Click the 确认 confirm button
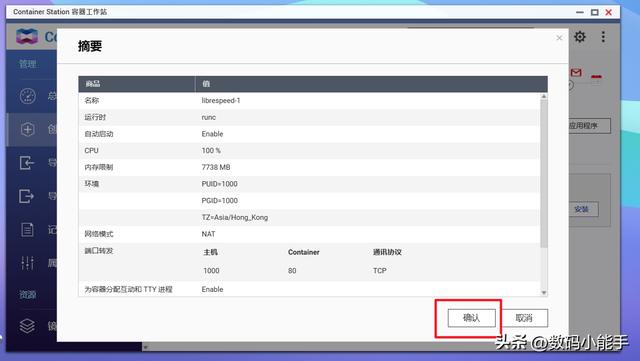This screenshot has height=361, width=640. click(471, 318)
